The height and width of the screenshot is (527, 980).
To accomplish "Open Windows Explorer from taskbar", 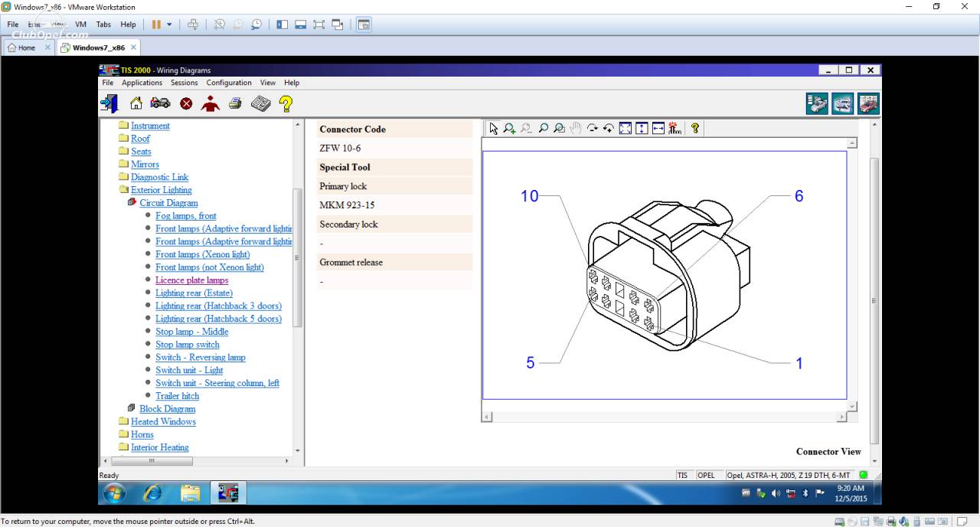I will point(190,493).
